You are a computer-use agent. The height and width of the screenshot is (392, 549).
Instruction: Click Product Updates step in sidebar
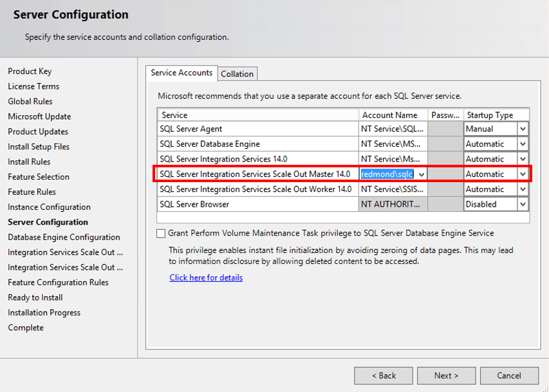click(38, 132)
